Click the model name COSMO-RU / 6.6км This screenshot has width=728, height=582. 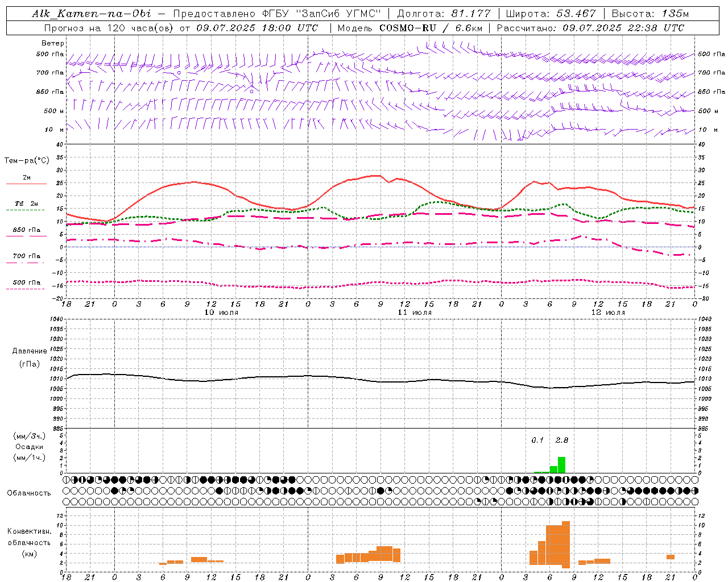[x=431, y=28]
